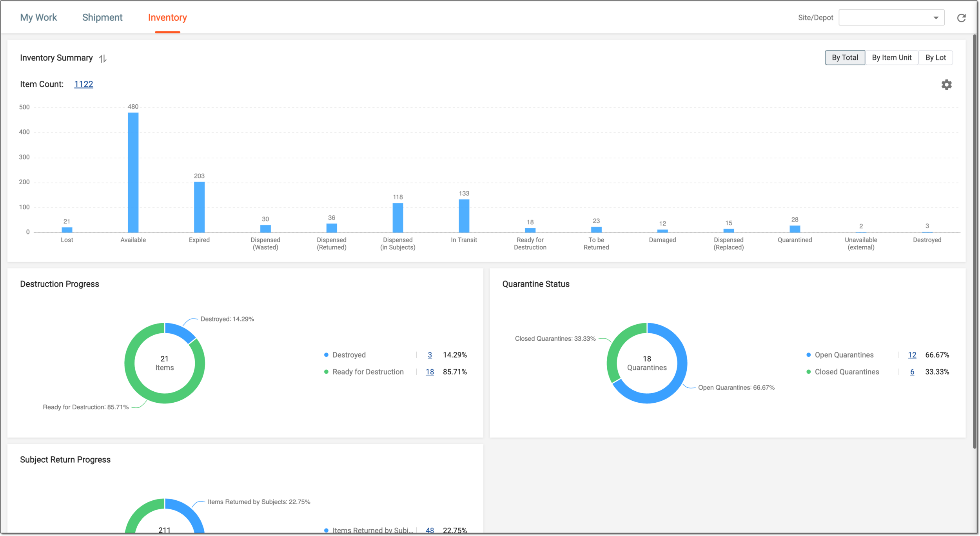Click the Available bar showing 480
This screenshot has height=536, width=980.
[x=133, y=173]
